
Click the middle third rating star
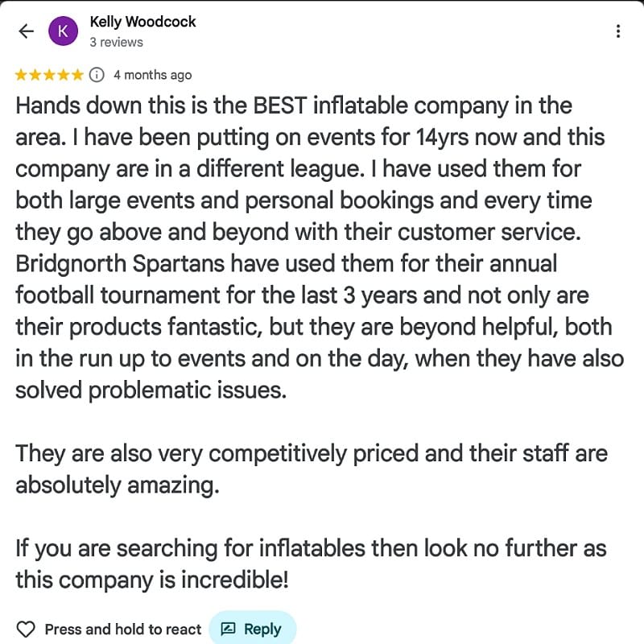coord(49,75)
